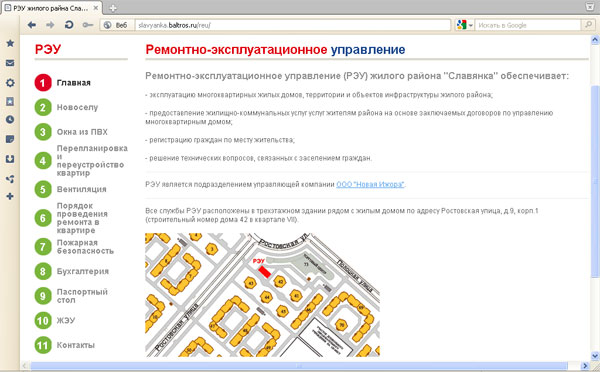Select the РЭУ жилого района browser tab
This screenshot has width=600, height=372.
click(x=52, y=8)
